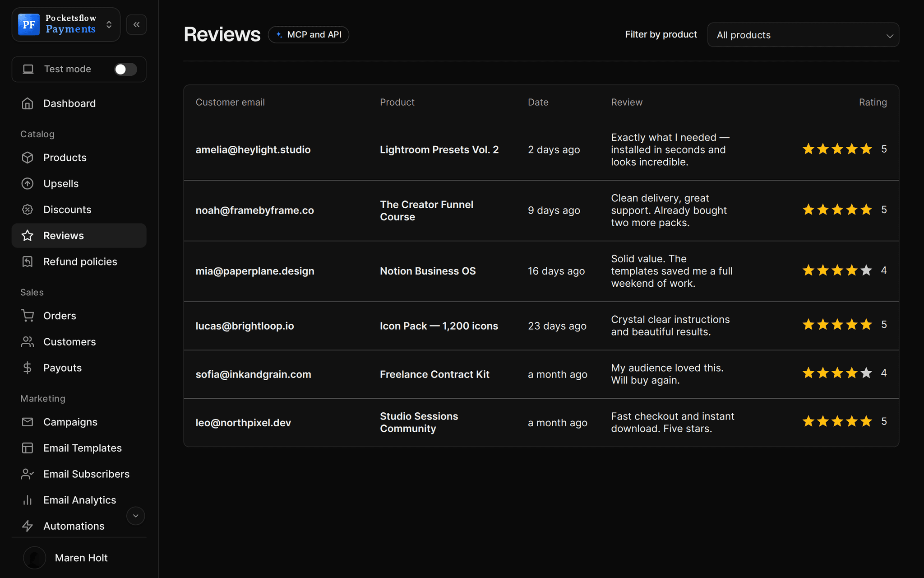The image size is (924, 578).
Task: Open Maren Holt account menu
Action: [79, 558]
